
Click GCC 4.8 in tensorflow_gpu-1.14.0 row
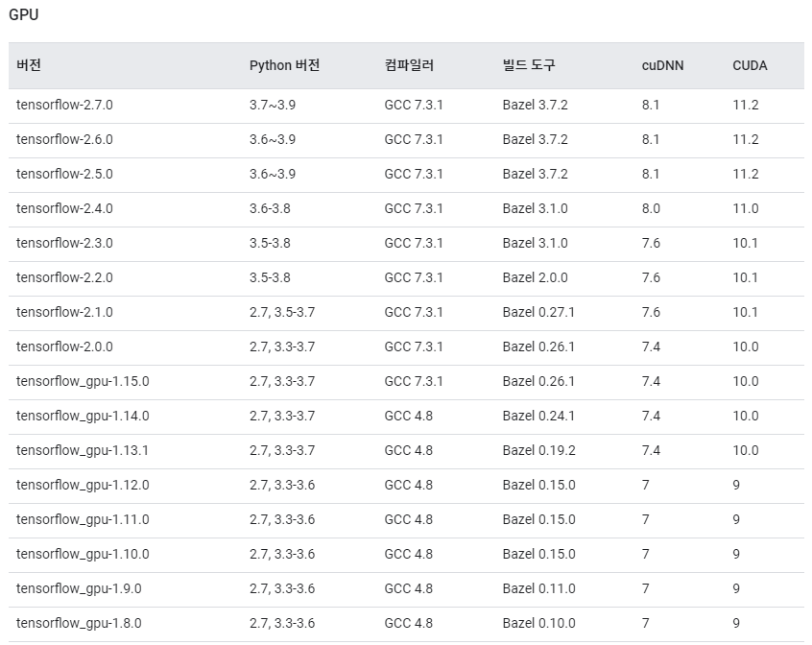pyautogui.click(x=409, y=417)
